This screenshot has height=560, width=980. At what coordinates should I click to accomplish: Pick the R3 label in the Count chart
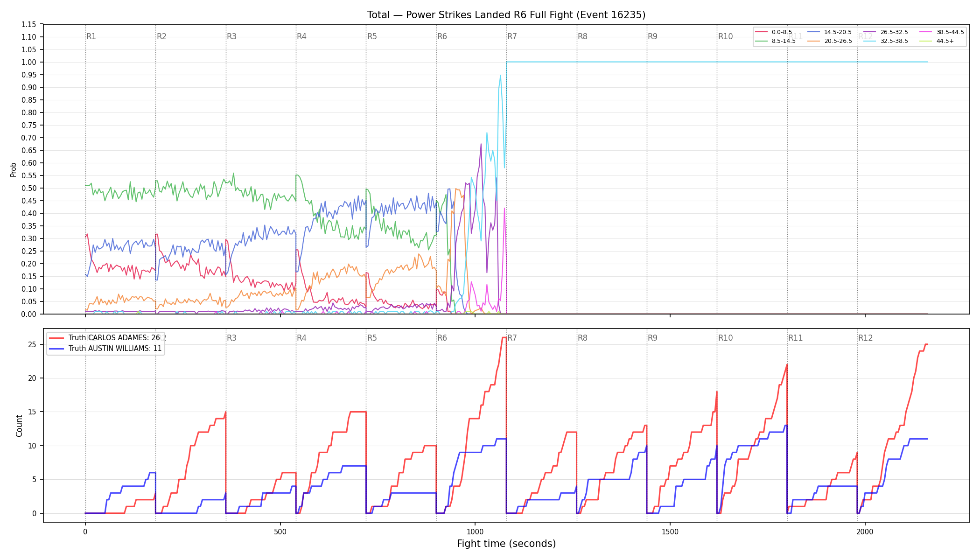(x=231, y=338)
